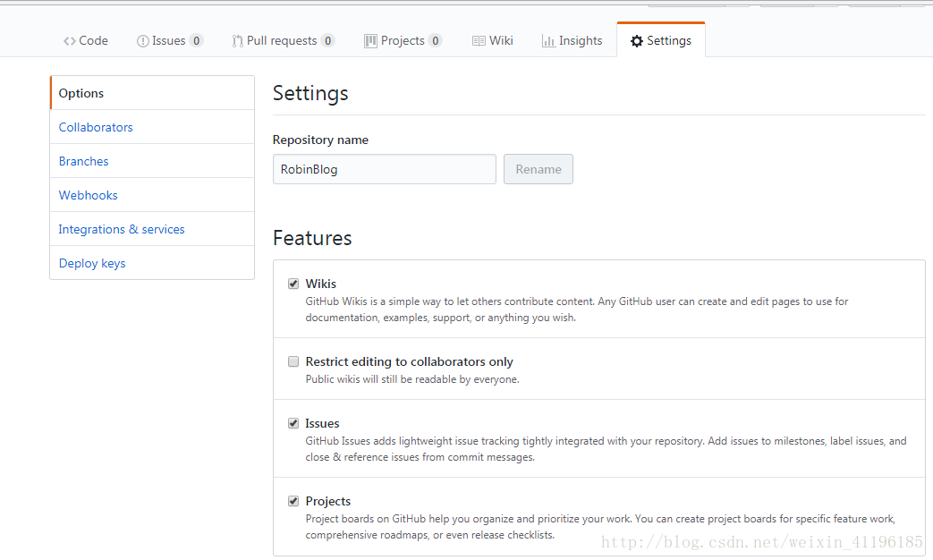
Task: Open the Code tab
Action: tap(86, 40)
